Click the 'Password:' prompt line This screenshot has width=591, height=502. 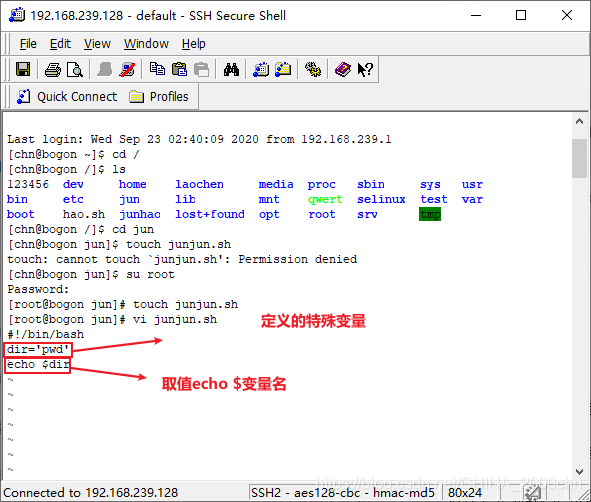click(38, 289)
